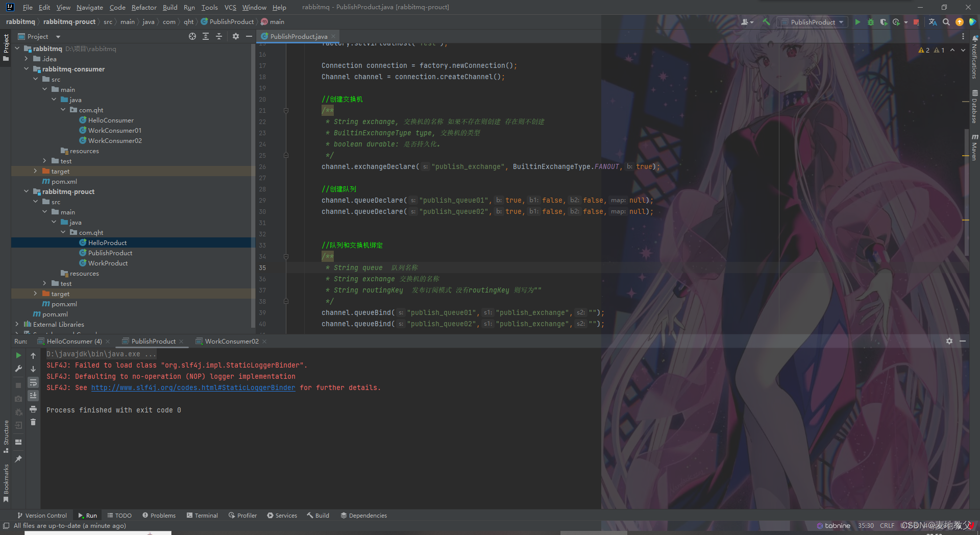980x535 pixels.
Task: Toggle Maven side panel
Action: (974, 147)
